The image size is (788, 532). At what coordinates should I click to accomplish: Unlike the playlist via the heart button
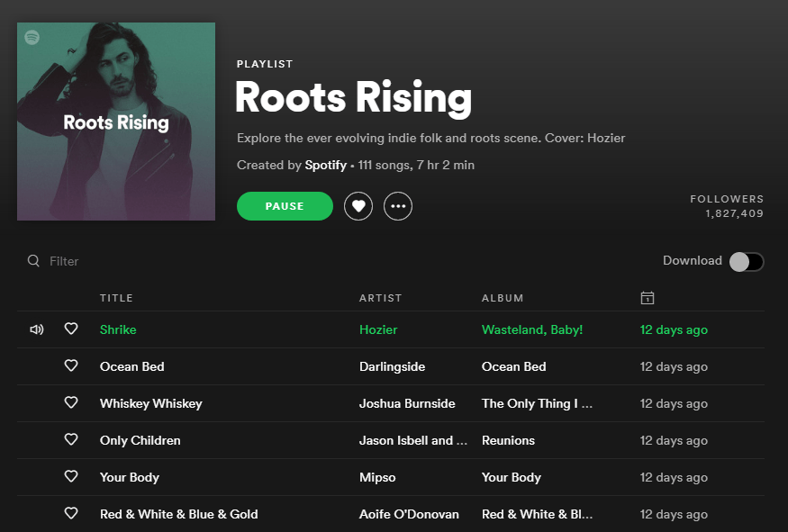[x=358, y=206]
